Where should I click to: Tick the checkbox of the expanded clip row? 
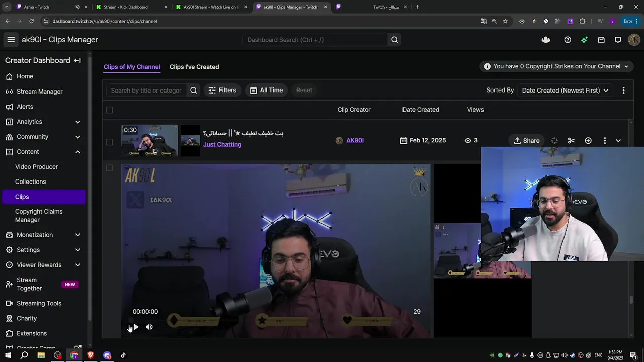click(109, 168)
